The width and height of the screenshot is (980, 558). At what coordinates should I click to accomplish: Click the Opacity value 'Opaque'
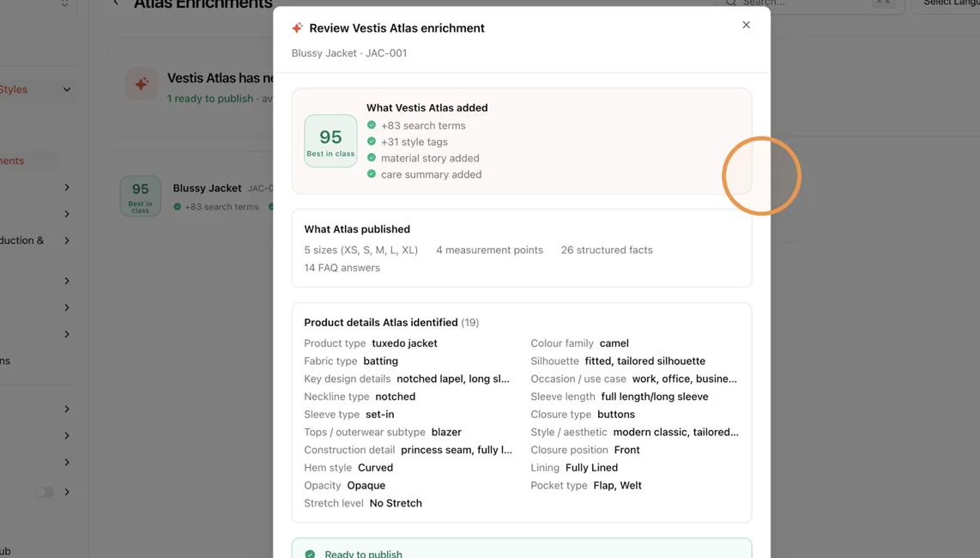click(366, 485)
